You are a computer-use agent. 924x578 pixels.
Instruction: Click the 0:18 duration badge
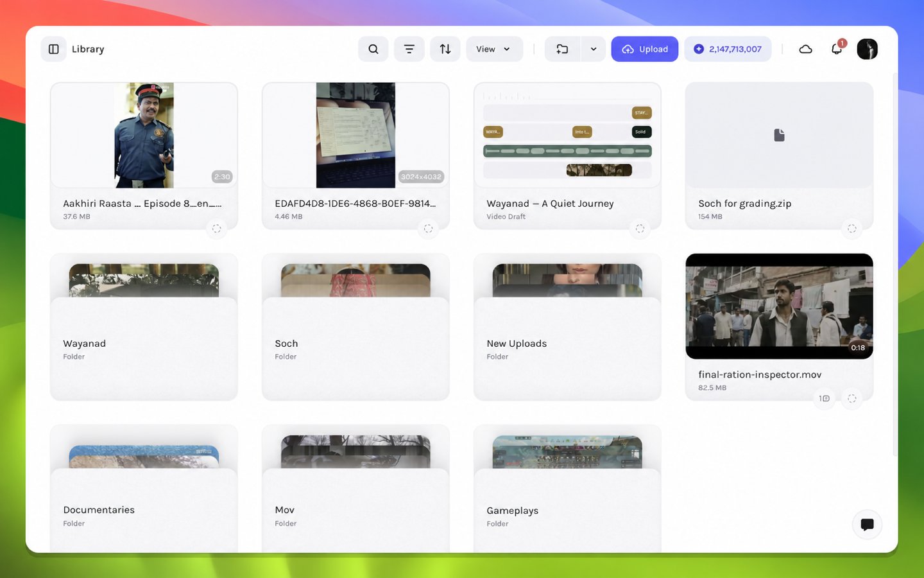click(x=858, y=347)
